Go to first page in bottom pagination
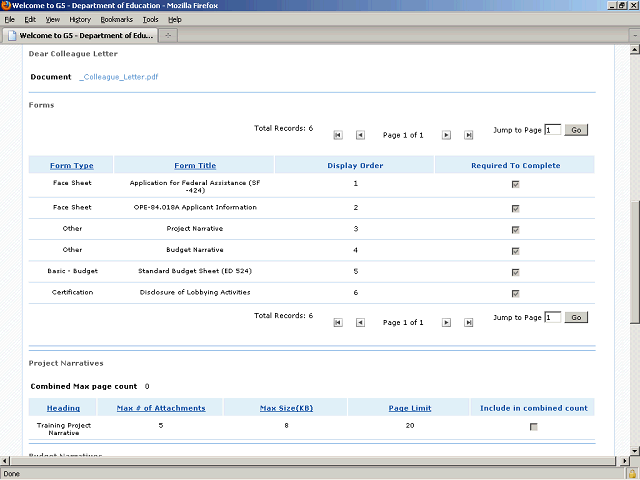640x480 pixels. tap(338, 323)
